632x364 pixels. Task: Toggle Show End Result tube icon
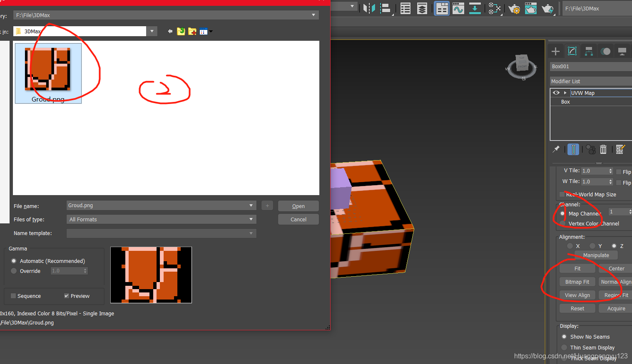pyautogui.click(x=573, y=149)
